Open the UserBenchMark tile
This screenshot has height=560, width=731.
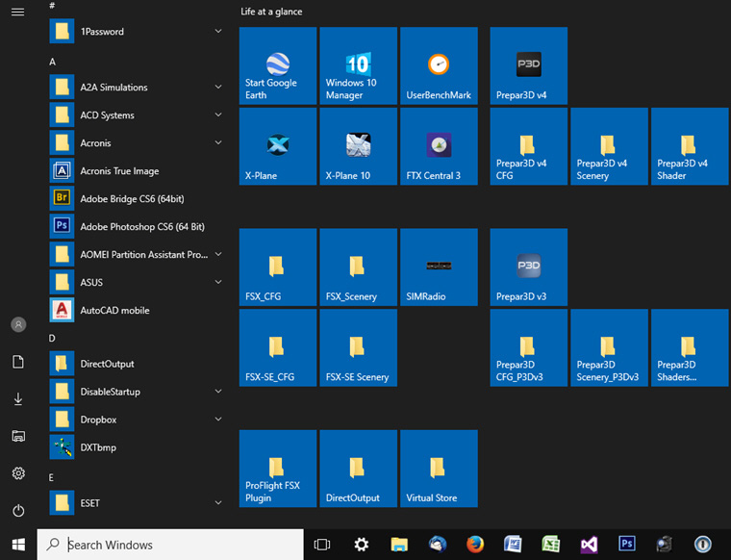(439, 66)
